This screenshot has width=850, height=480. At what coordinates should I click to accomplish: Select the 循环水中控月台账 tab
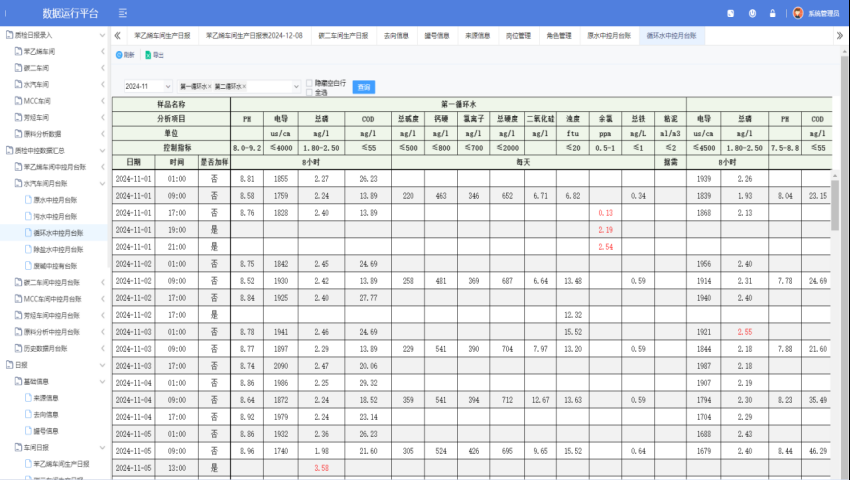672,36
